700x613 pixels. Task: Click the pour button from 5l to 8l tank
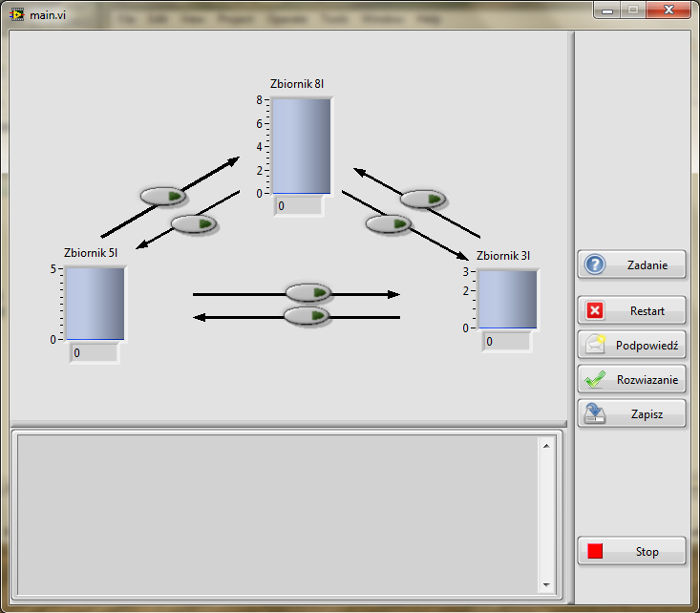163,197
